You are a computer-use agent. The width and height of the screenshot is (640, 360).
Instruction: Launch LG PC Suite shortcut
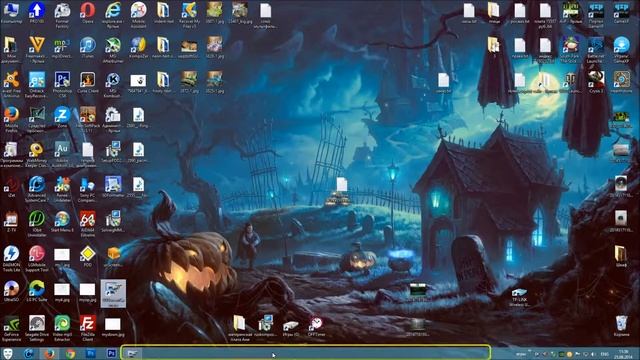coord(36,291)
